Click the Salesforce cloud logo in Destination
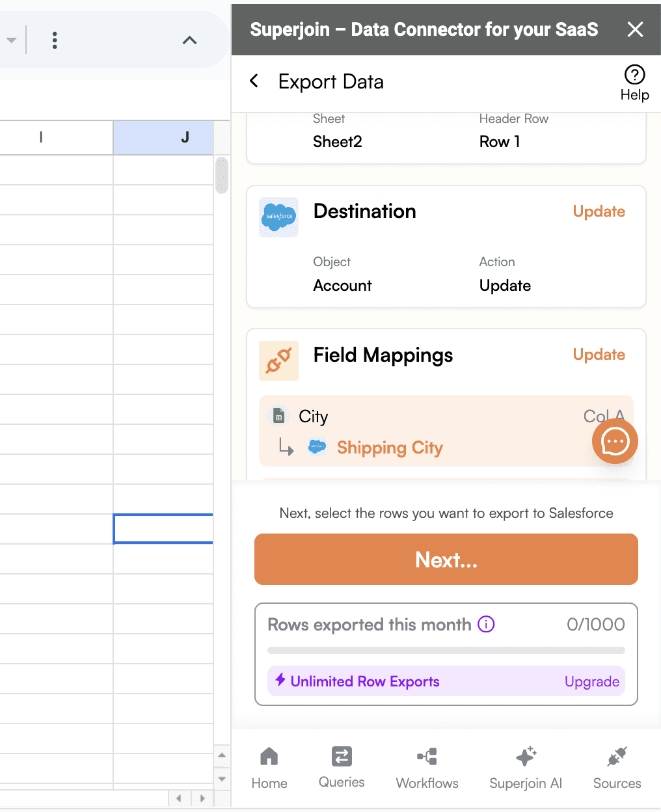This screenshot has width=661, height=812. pyautogui.click(x=278, y=217)
